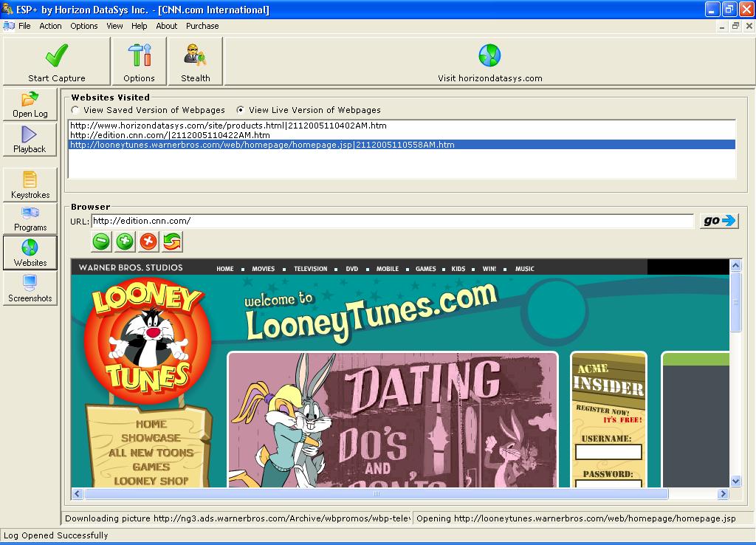Click SHOWCASE on the wooden sign
756x545 pixels.
point(151,438)
